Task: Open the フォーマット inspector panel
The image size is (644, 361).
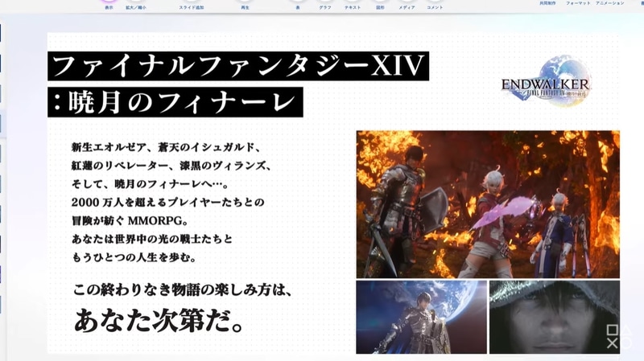Action: pyautogui.click(x=578, y=3)
